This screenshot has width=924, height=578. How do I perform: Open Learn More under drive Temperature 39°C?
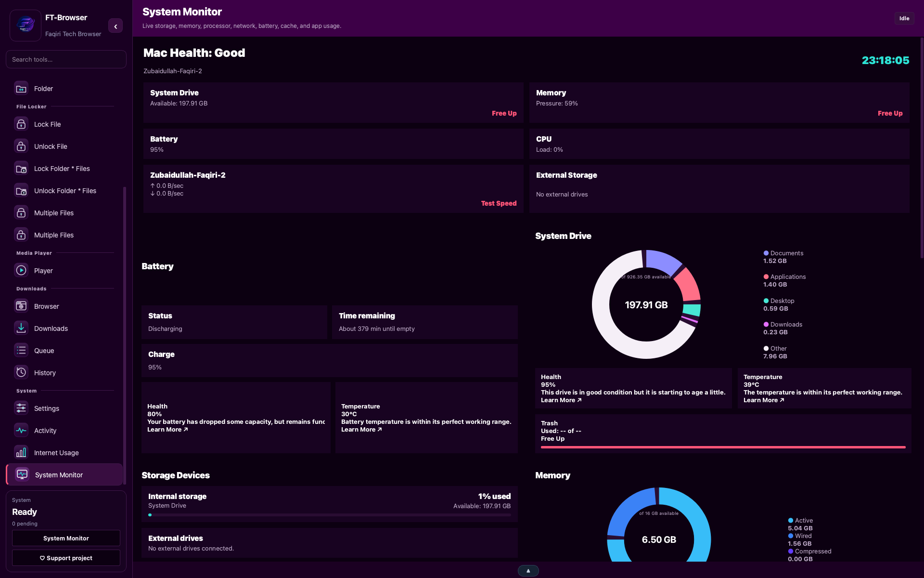[764, 400]
